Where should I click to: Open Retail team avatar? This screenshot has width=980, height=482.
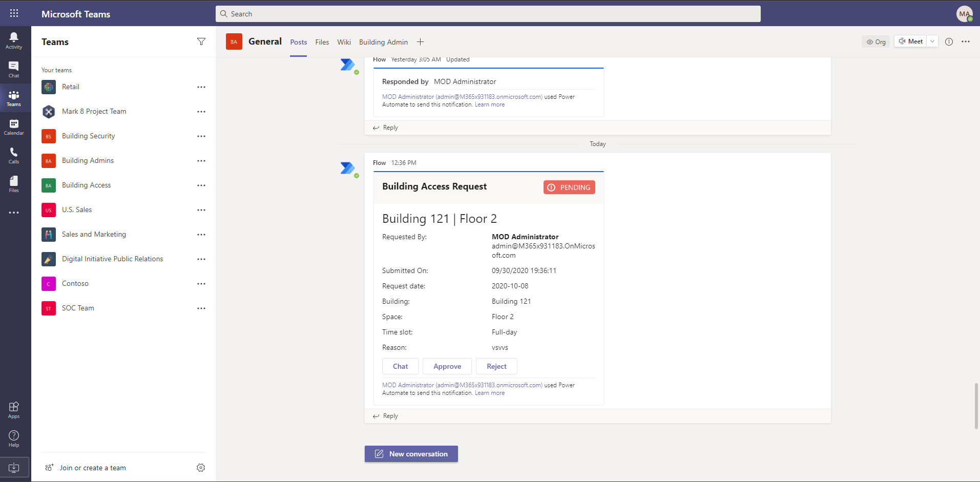pyautogui.click(x=49, y=87)
